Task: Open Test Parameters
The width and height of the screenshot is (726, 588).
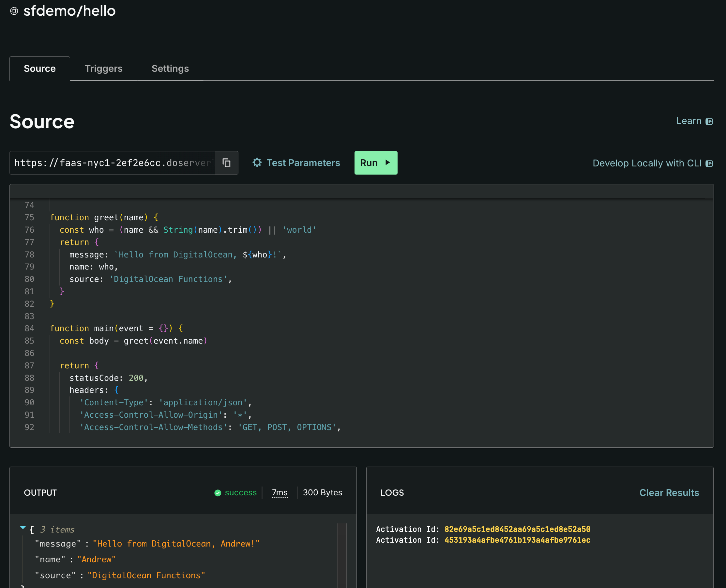Action: point(296,163)
